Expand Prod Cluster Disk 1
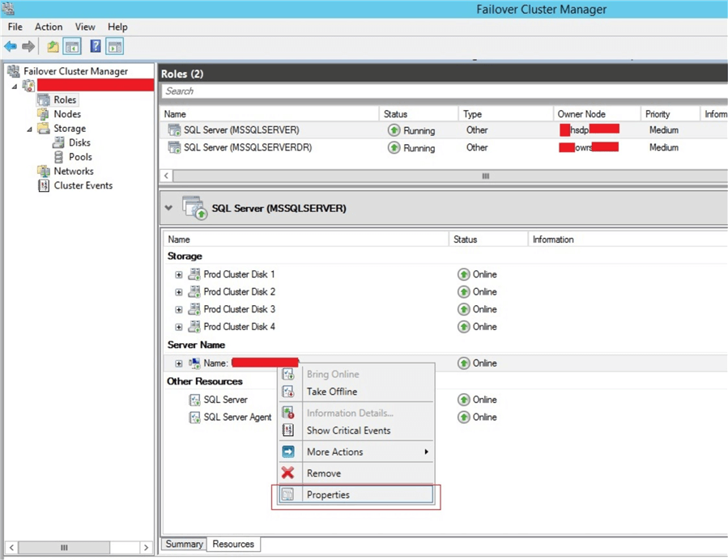 (x=180, y=274)
